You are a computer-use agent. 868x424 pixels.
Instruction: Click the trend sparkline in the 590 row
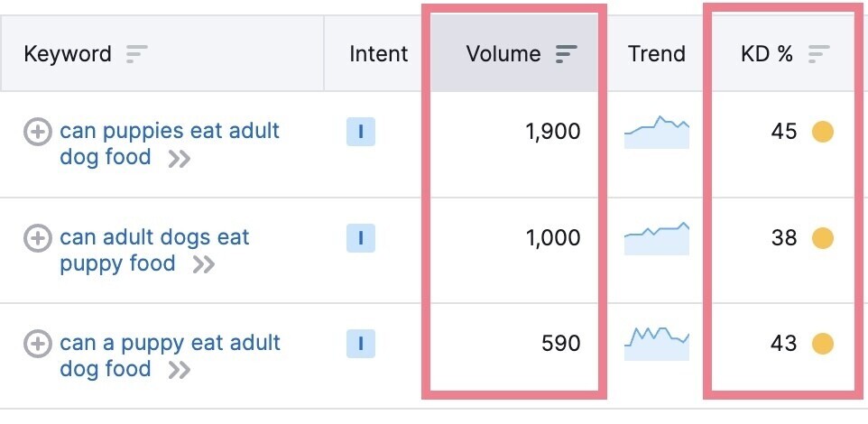656,339
